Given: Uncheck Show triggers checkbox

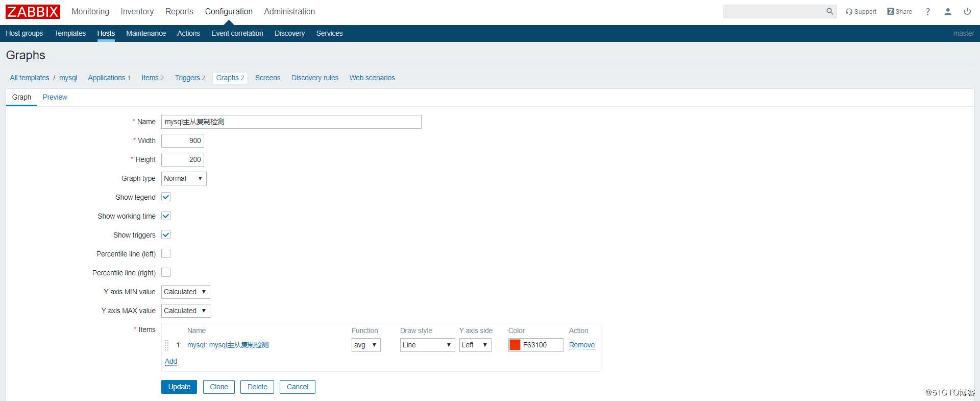Looking at the screenshot, I should (166, 235).
